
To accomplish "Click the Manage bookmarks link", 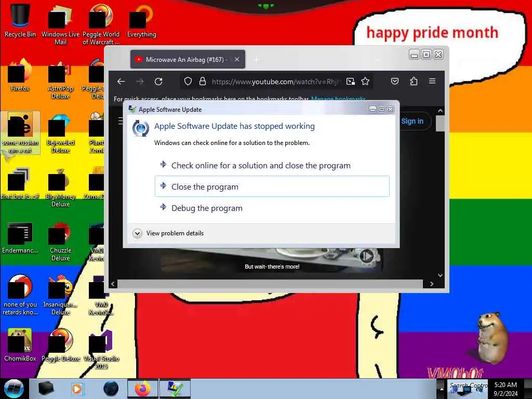I will pyautogui.click(x=338, y=99).
